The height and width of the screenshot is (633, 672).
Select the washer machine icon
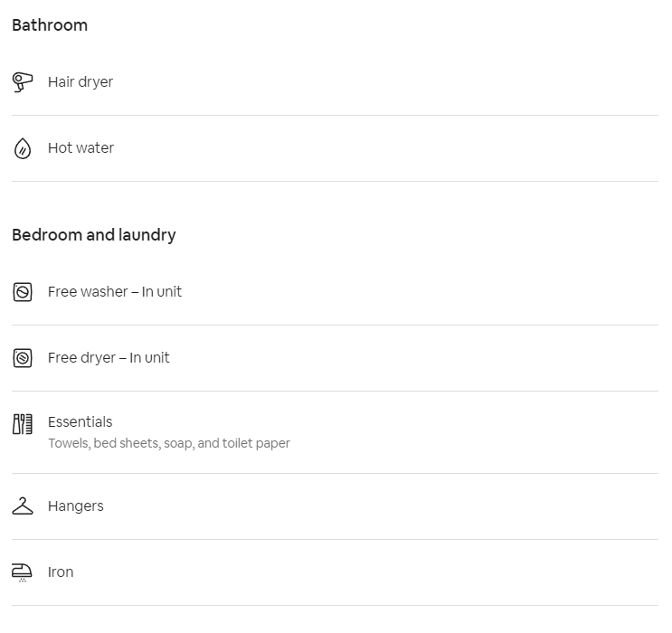click(x=23, y=292)
